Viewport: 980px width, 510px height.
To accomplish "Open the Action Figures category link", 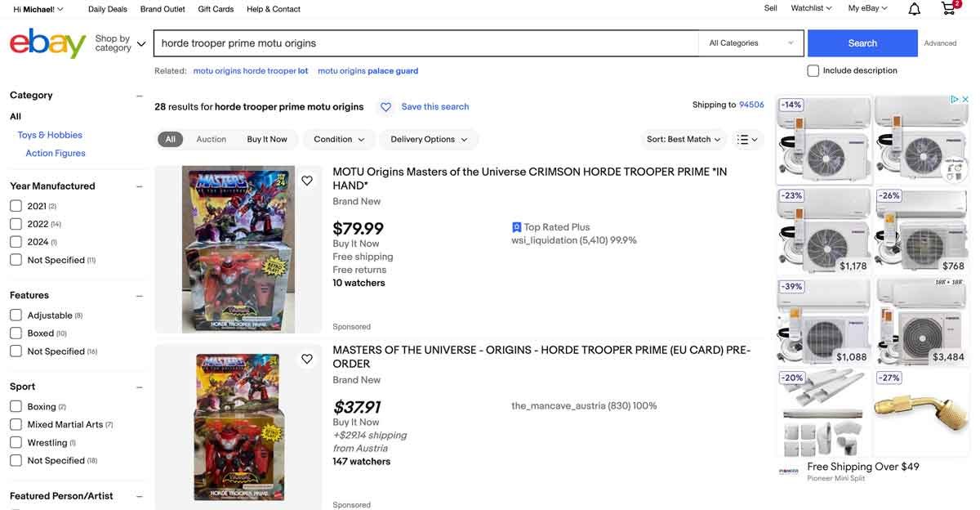I will coord(55,152).
